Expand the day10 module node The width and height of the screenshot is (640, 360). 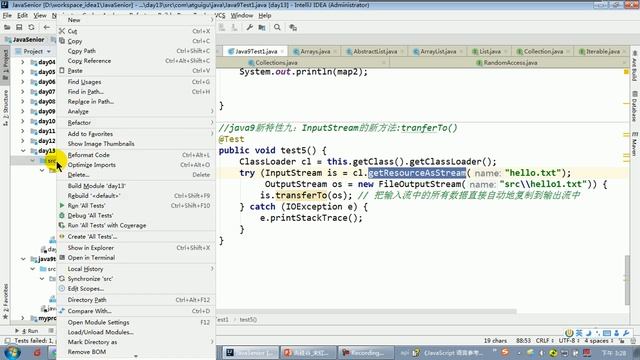tap(23, 121)
